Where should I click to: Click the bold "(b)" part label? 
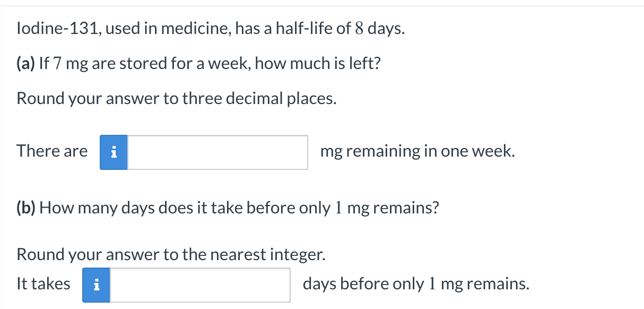point(26,208)
